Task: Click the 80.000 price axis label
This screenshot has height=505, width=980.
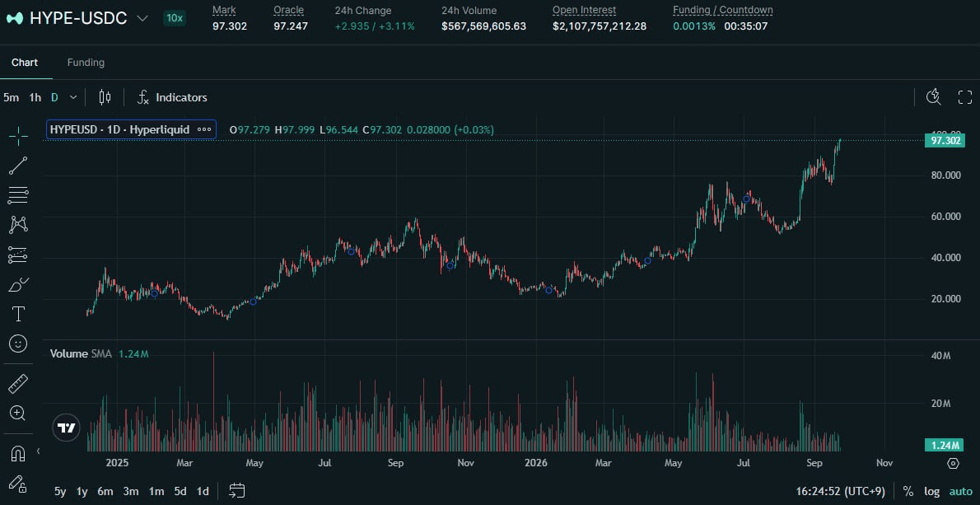Action: pos(945,175)
